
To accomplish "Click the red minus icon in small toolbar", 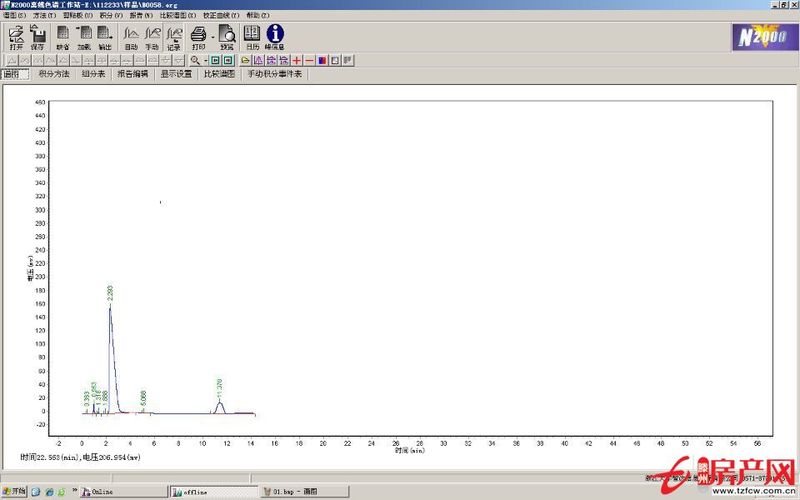I will tap(310, 60).
